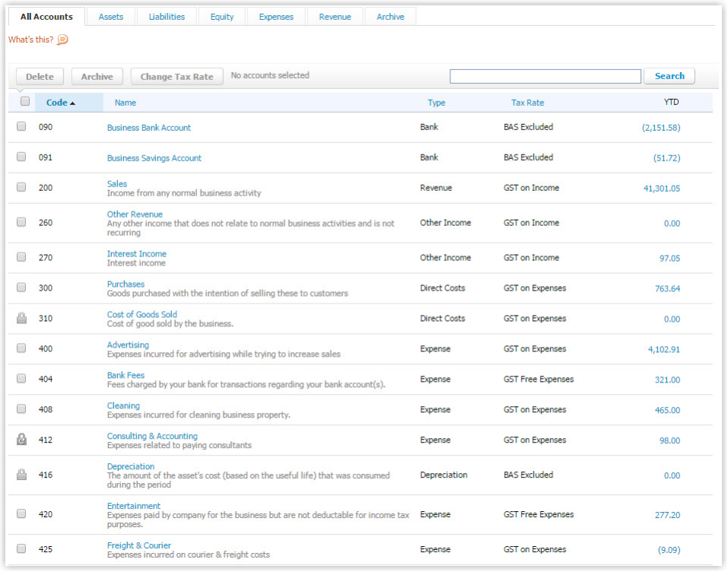Click the Code sort ascending arrow
Viewport: 728px width, 572px height.
[72, 103]
